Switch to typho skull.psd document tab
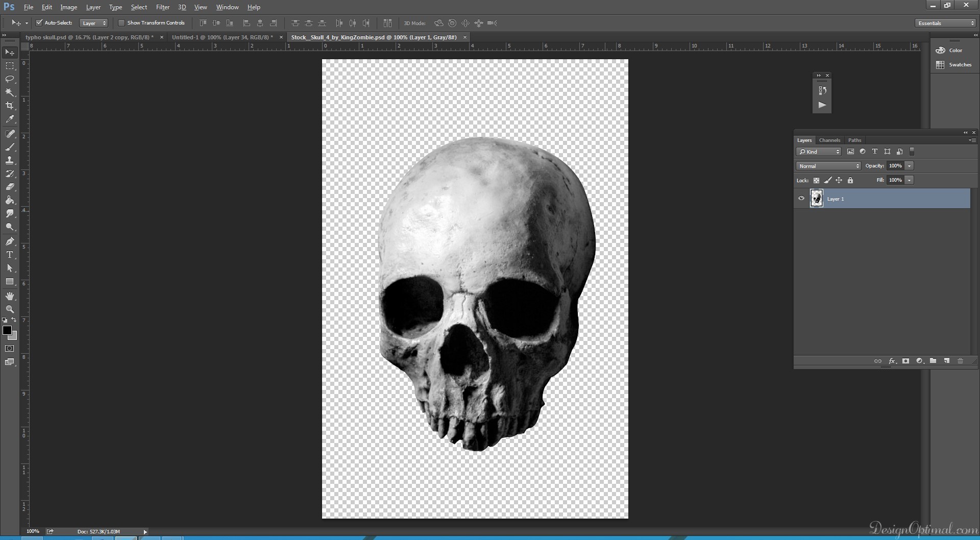Viewport: 980px width, 540px height. (x=89, y=37)
